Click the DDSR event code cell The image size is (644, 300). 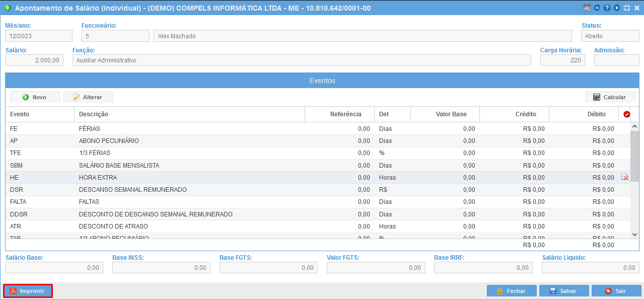coord(40,214)
